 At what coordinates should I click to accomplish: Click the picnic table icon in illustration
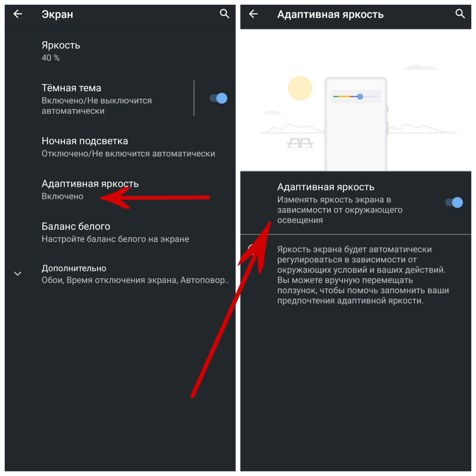tap(300, 143)
